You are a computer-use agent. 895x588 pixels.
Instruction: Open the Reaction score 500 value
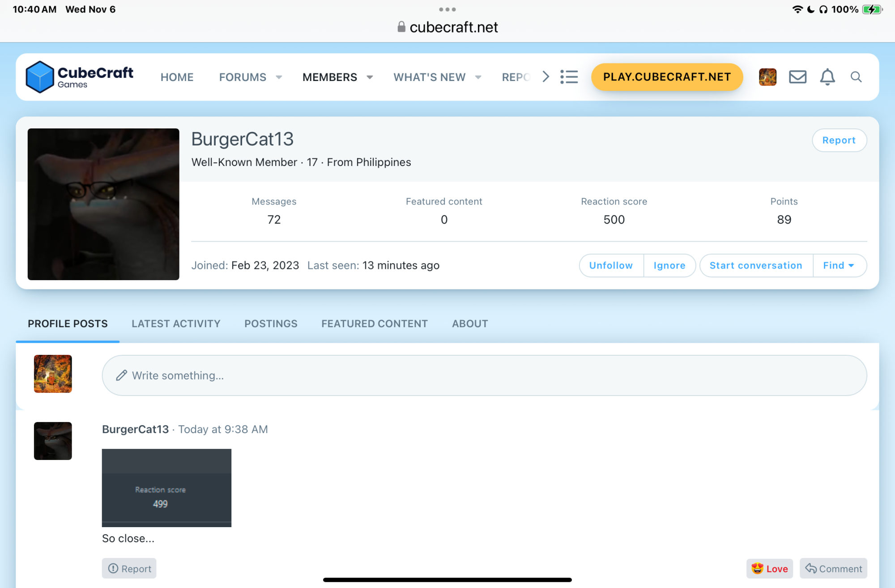pyautogui.click(x=614, y=219)
